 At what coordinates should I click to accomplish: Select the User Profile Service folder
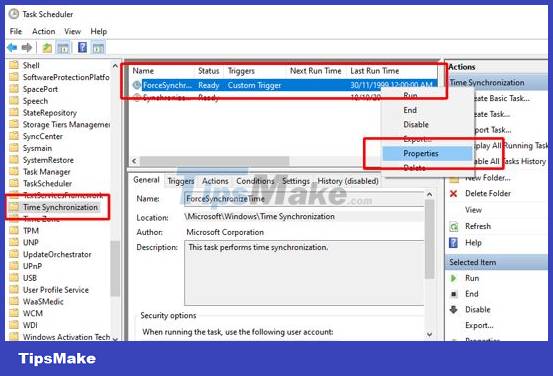click(x=56, y=290)
